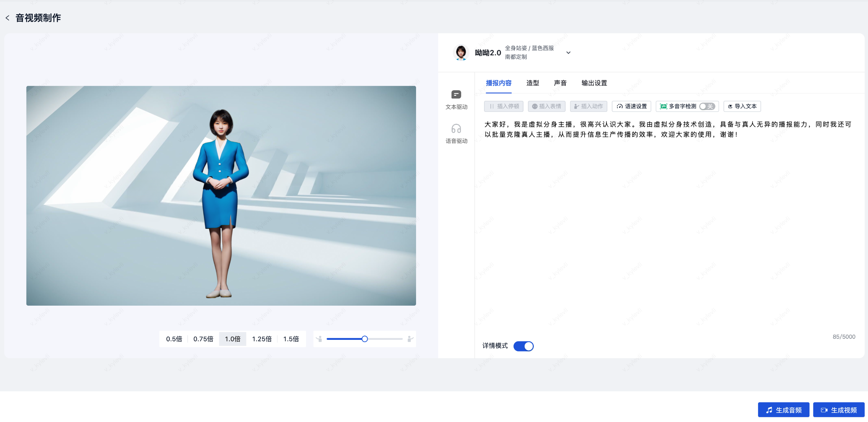Screen dimensions: 868x422
Task: Toggle the 多音字检测 switch
Action: (707, 106)
